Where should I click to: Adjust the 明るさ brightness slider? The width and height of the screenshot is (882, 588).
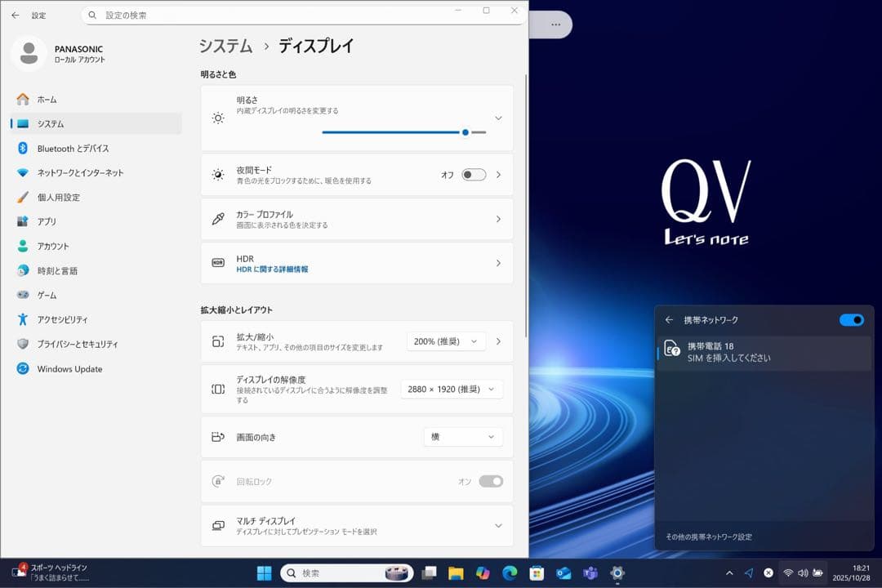pyautogui.click(x=465, y=132)
